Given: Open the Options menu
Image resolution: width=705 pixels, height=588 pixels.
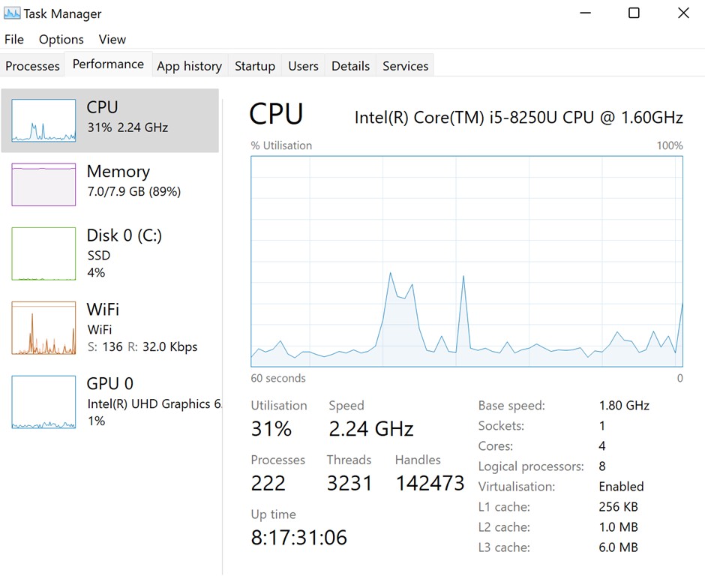Looking at the screenshot, I should [x=61, y=39].
